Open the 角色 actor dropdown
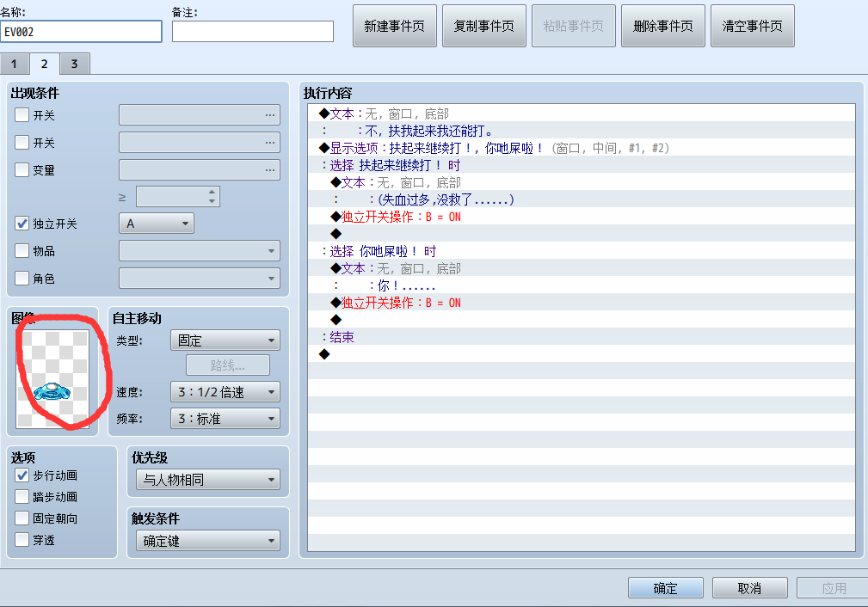 point(200,279)
